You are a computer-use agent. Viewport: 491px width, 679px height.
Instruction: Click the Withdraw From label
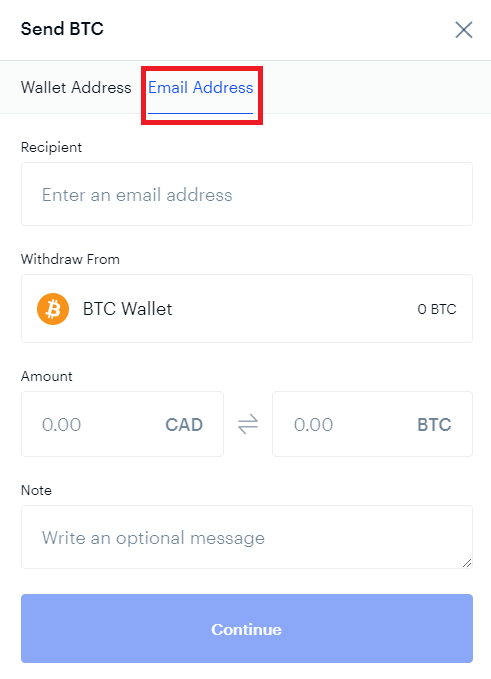click(70, 259)
